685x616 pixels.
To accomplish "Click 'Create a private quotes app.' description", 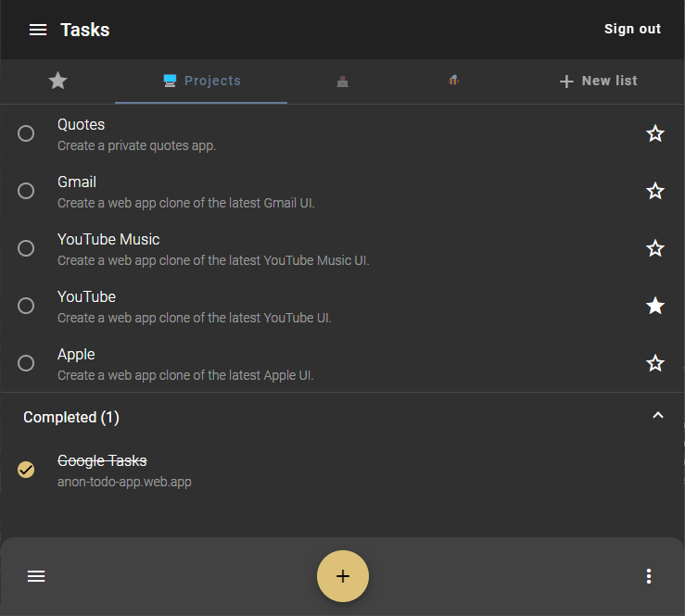I will [137, 145].
